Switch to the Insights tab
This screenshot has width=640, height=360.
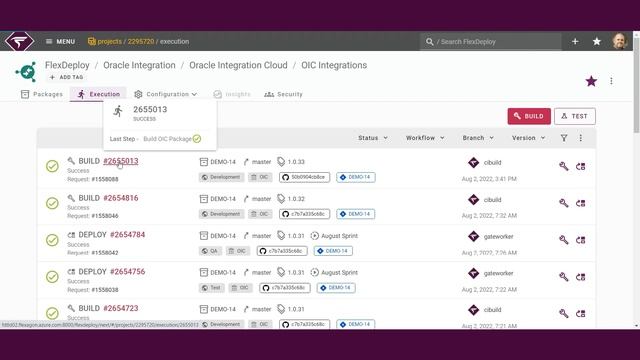tap(232, 94)
